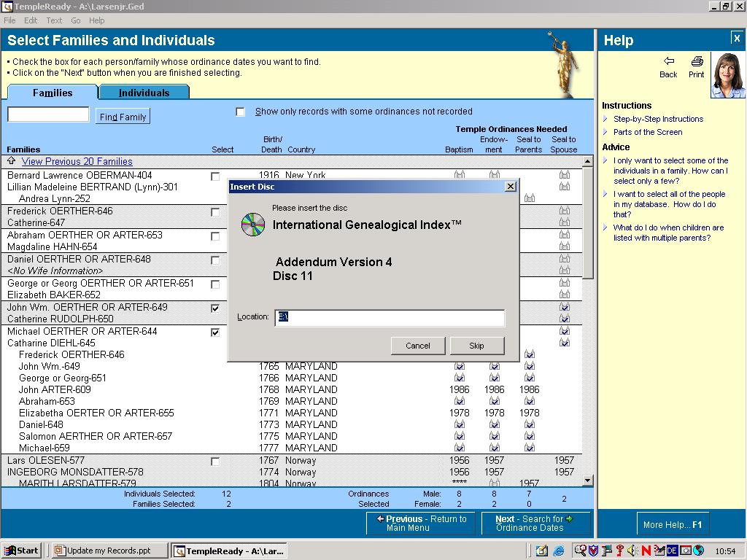Click Seal to Spouse icon for Elizabeth BAKER-652
The width and height of the screenshot is (747, 560).
565,295
